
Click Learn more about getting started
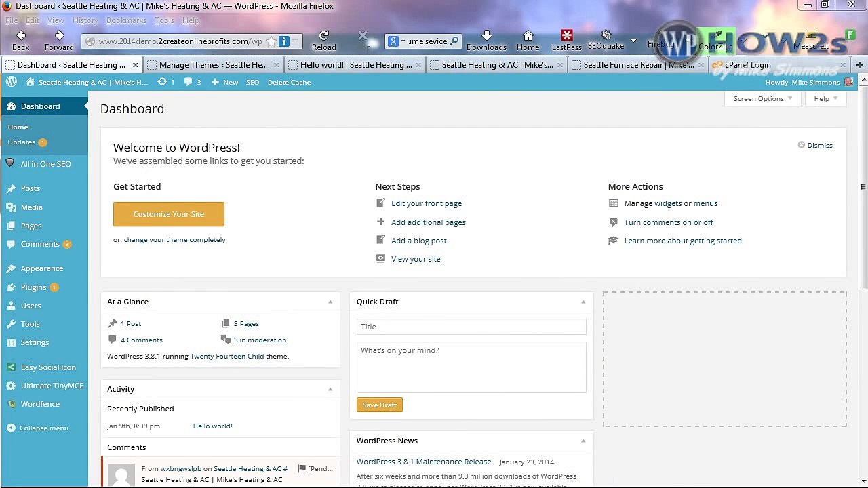683,241
